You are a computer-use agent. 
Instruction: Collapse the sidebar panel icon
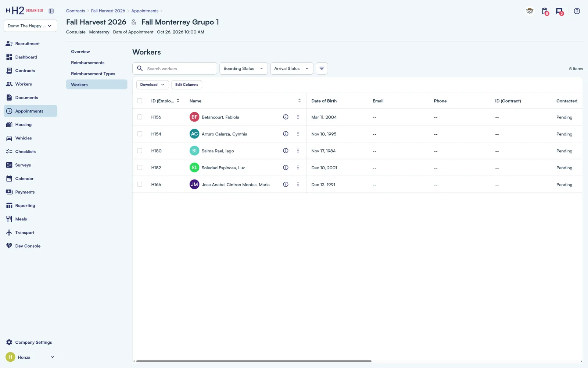(51, 11)
